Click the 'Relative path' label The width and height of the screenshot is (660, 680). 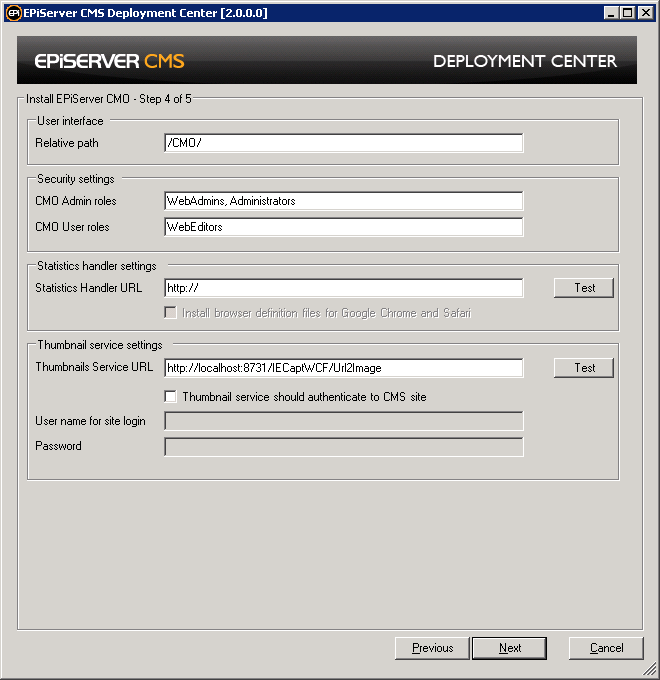67,143
